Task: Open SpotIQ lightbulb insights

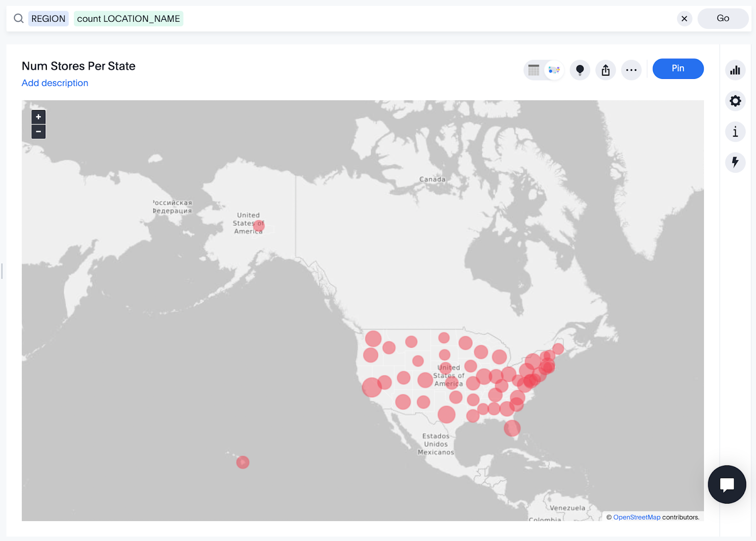Action: point(580,70)
